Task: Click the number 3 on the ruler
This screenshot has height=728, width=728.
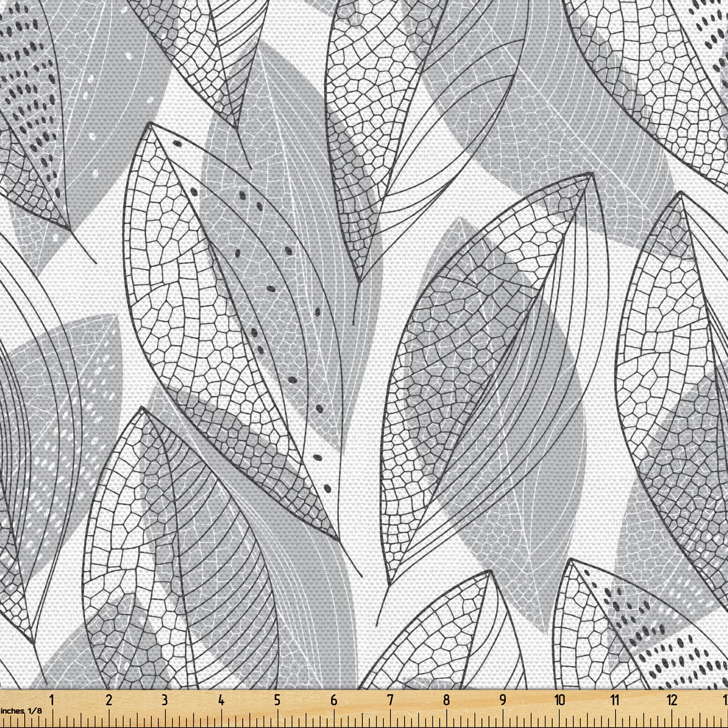Action: [165, 699]
